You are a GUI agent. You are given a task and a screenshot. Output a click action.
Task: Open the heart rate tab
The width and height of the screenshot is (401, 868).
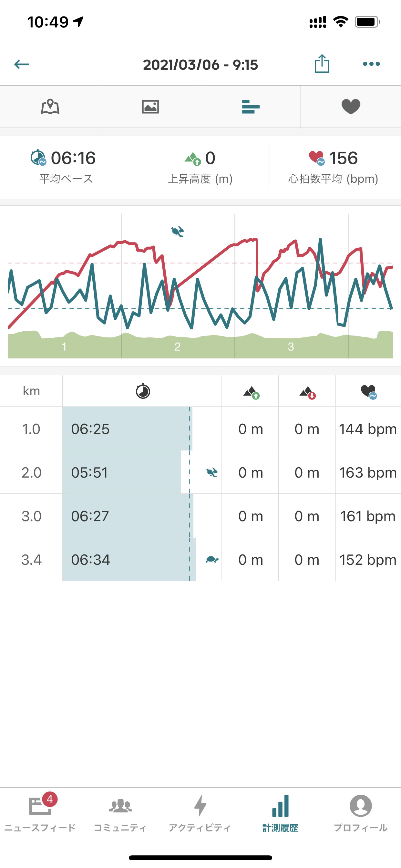(x=351, y=107)
